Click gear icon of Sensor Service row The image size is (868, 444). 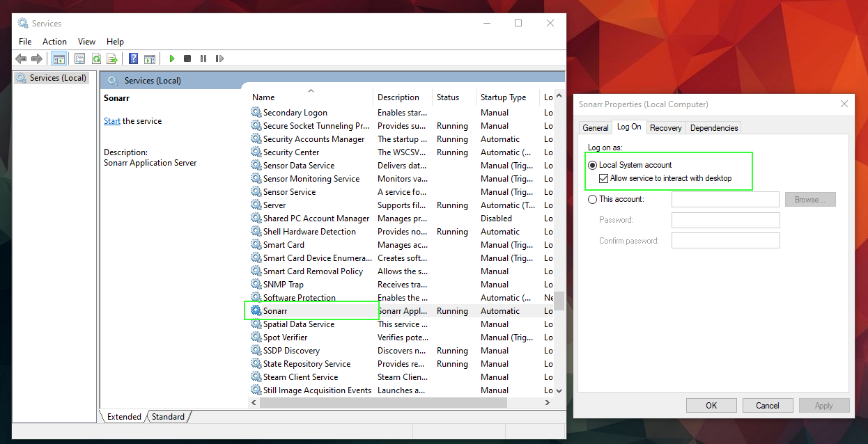pyautogui.click(x=256, y=191)
